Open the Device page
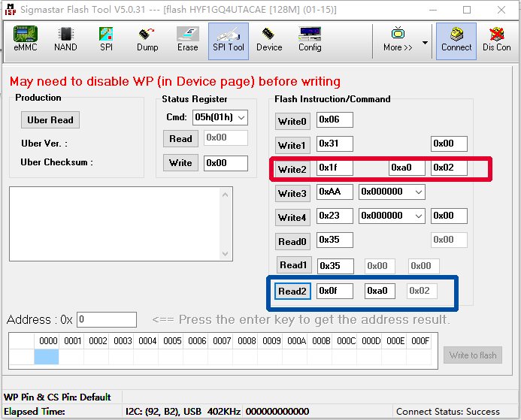This screenshot has height=420, width=521. [269, 39]
